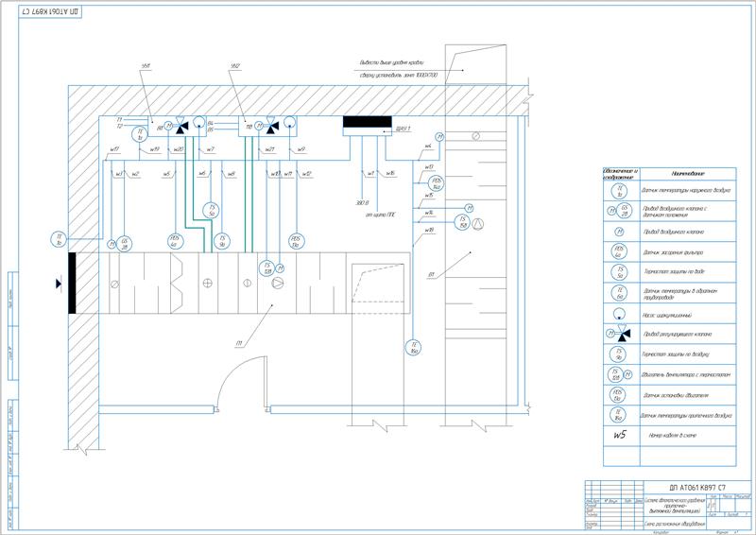This screenshot has height=535, width=756.
Task: Click the black intake louver bar on left wall
Action: click(x=73, y=284)
